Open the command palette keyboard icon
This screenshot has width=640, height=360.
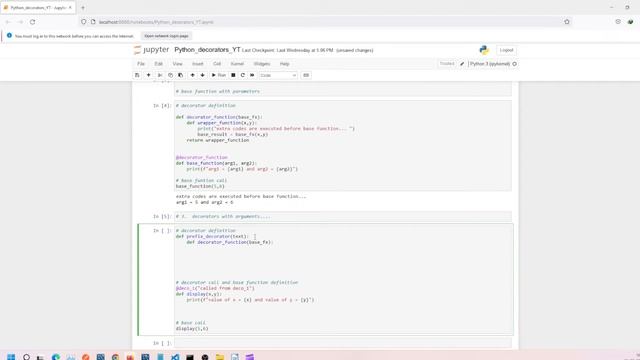pos(306,75)
